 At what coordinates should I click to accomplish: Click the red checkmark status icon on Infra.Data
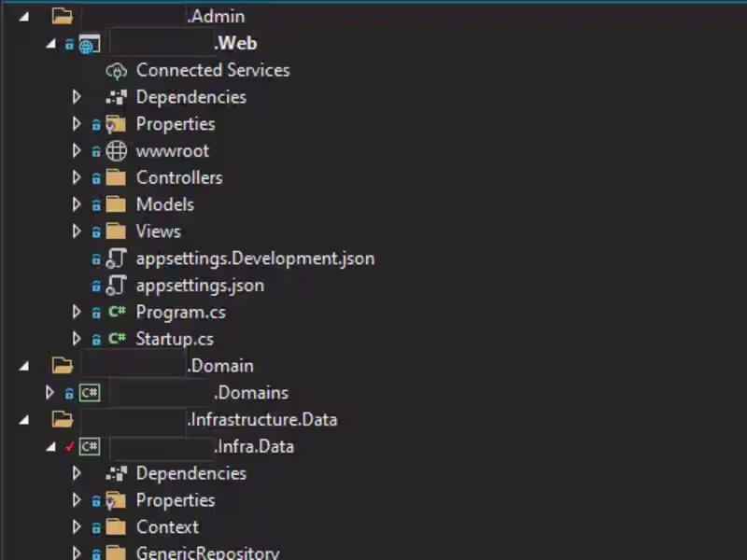coord(68,445)
